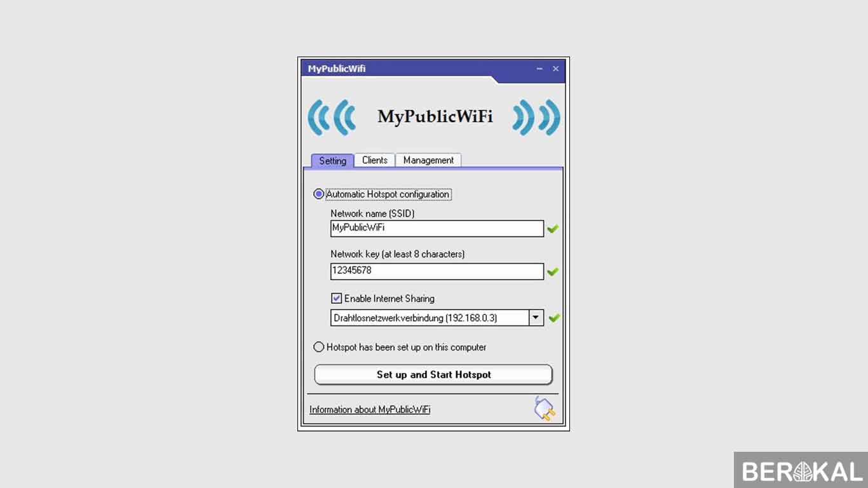Viewport: 868px width, 488px height.
Task: Toggle the Enable Internet Sharing checkbox
Action: pos(337,298)
